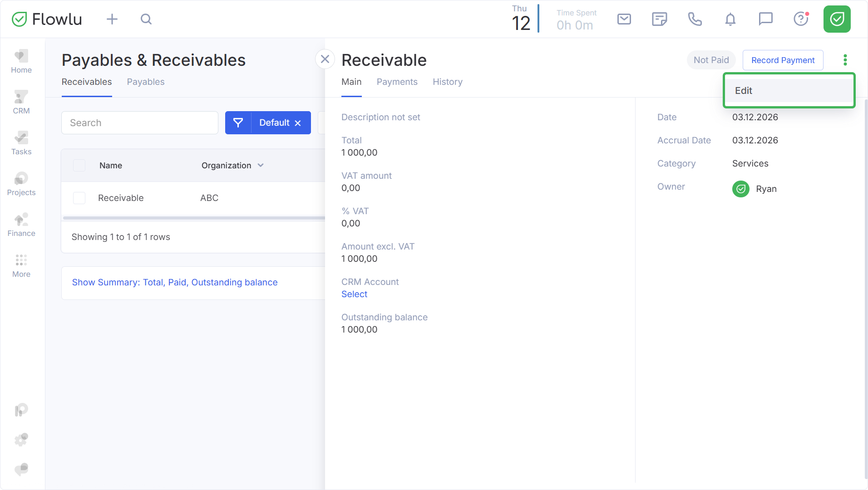Click Show Summary link
Image resolution: width=868 pixels, height=490 pixels.
[174, 282]
